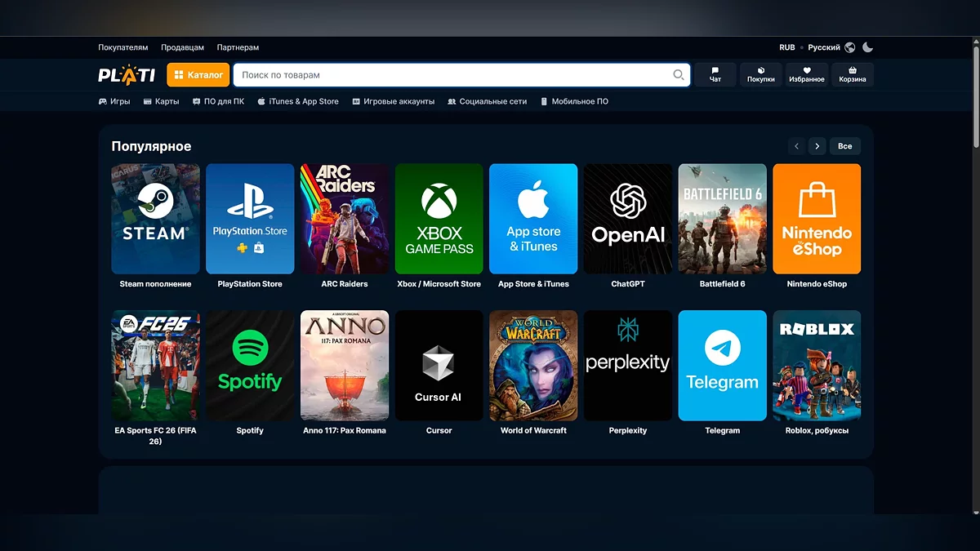The width and height of the screenshot is (980, 551).
Task: Click the Steam пополнение caption
Action: click(x=155, y=284)
